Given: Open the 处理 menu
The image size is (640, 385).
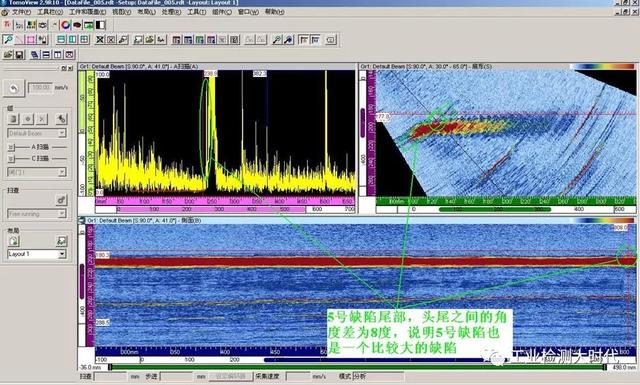Looking at the screenshot, I should (x=171, y=12).
